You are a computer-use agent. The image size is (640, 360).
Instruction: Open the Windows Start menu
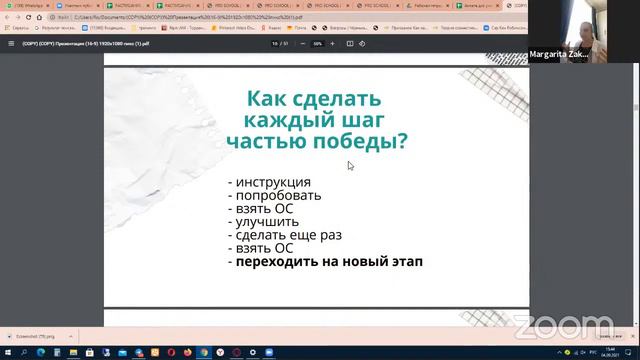click(x=7, y=352)
